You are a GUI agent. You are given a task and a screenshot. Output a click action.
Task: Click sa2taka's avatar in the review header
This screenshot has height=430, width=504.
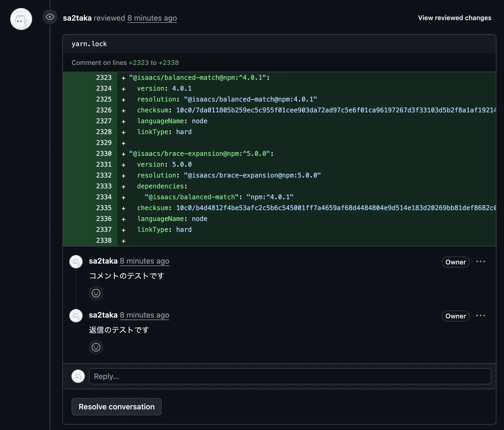(x=21, y=19)
